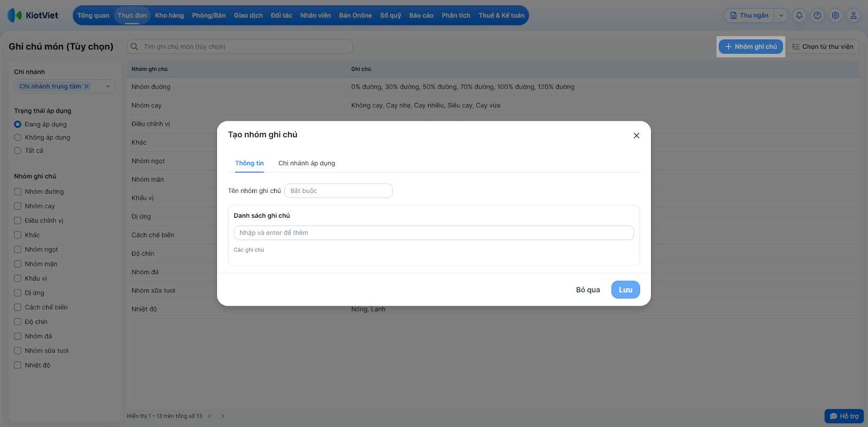Check the Nhiệt độ filter
Screen dimensions: 868x427
(18, 365)
